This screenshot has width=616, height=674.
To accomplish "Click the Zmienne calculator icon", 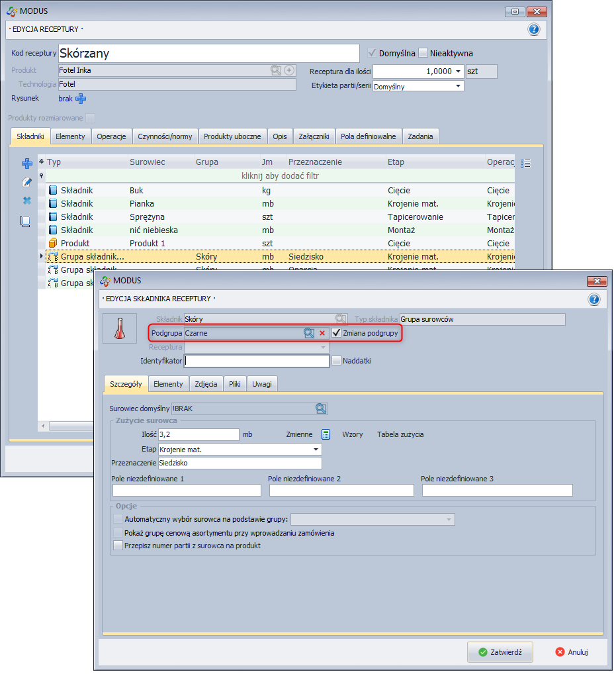I will point(326,434).
